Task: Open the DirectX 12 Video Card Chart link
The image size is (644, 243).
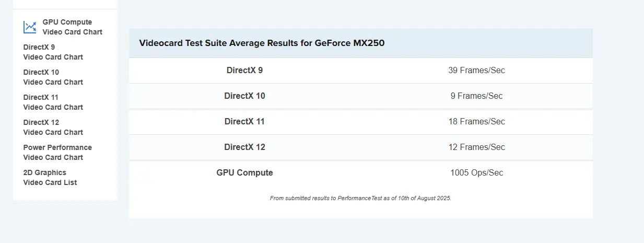Action: click(x=53, y=127)
